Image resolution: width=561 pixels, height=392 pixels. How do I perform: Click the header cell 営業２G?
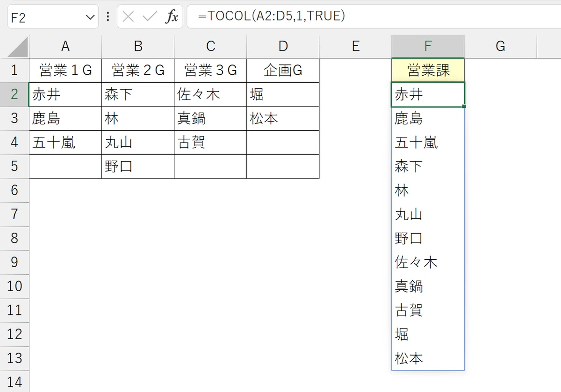138,71
